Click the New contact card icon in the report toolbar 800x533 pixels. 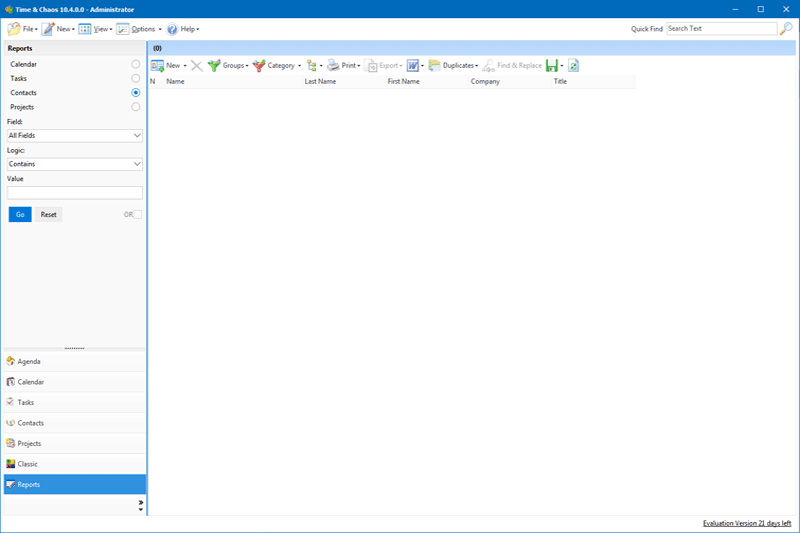(157, 65)
